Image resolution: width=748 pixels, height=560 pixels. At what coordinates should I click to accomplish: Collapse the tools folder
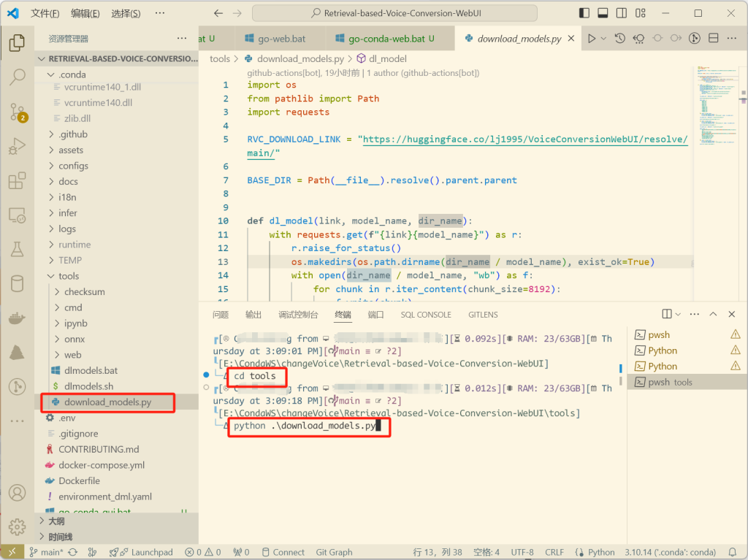pos(51,276)
